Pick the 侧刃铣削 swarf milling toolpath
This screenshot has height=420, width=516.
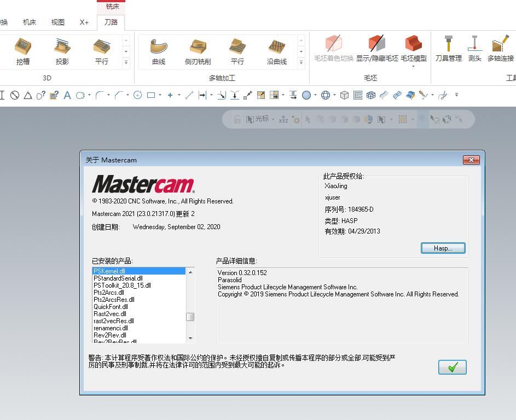point(198,51)
